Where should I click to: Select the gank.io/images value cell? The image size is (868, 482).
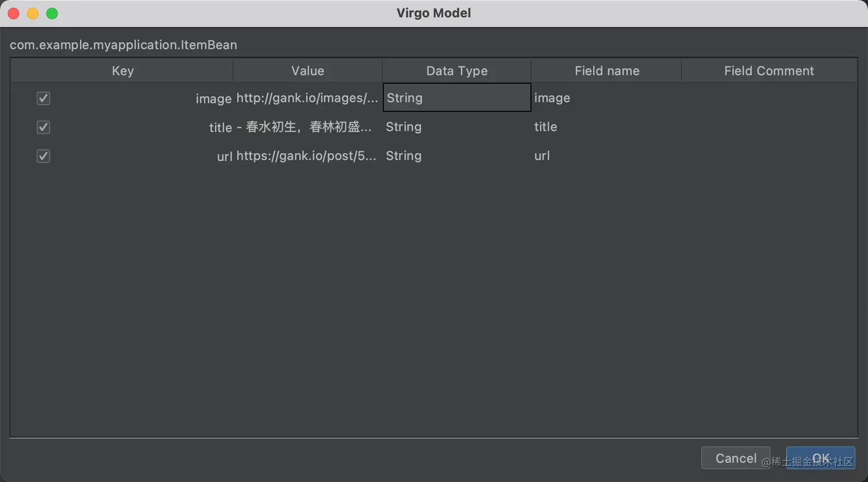(308, 98)
